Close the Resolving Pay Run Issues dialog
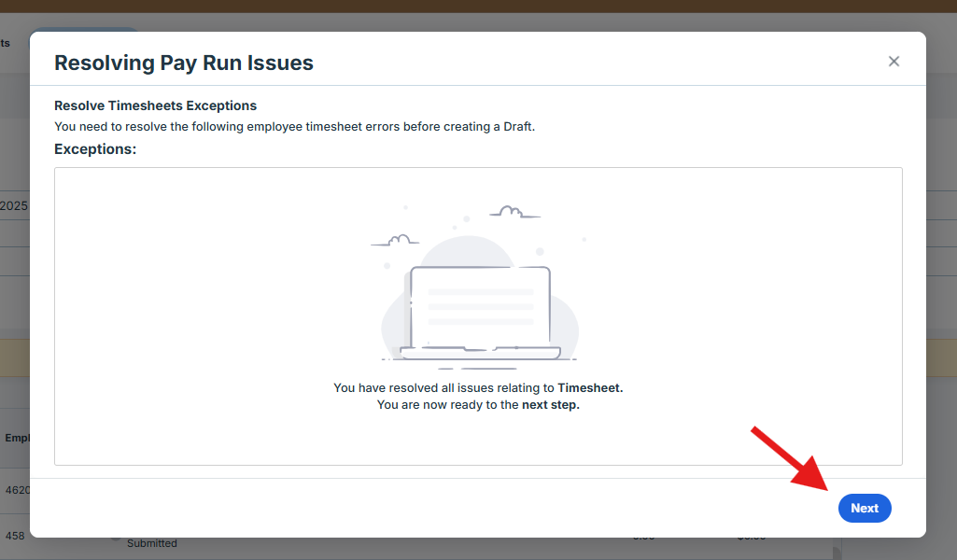The height and width of the screenshot is (560, 957). pyautogui.click(x=894, y=62)
